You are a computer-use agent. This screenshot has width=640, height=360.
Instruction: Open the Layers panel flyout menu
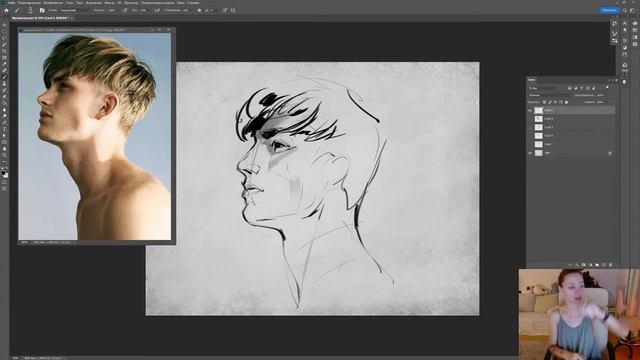[616, 80]
